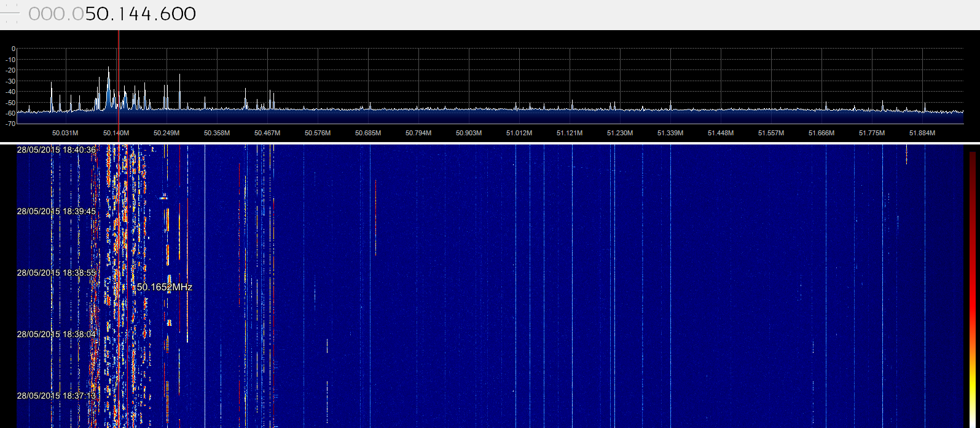Click the '5' digit in the frequency readout
Viewport: 980px width, 428px height.
pos(92,14)
